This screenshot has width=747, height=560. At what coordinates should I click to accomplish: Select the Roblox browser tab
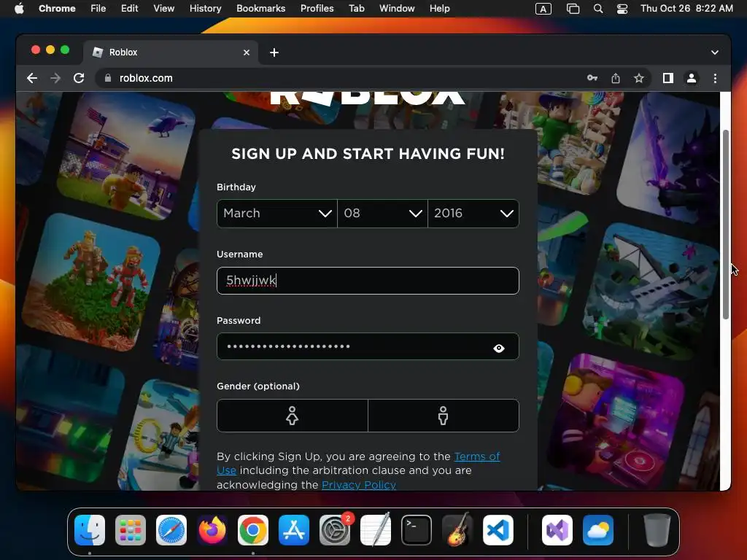click(171, 52)
